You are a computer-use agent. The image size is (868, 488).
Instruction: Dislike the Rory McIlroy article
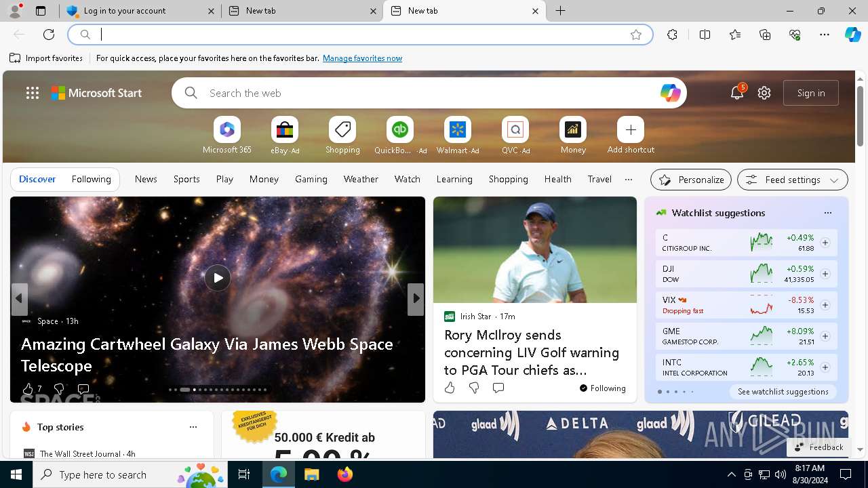pyautogui.click(x=474, y=388)
